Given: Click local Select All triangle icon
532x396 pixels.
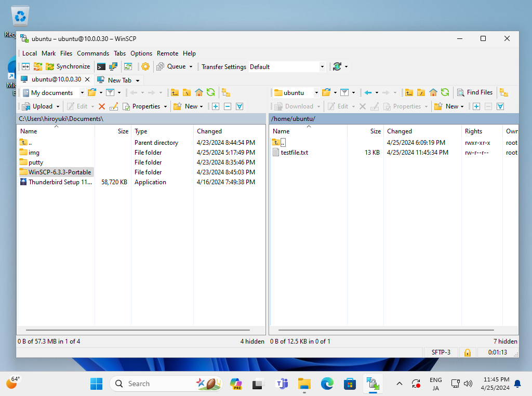Looking at the screenshot, I should coord(240,106).
